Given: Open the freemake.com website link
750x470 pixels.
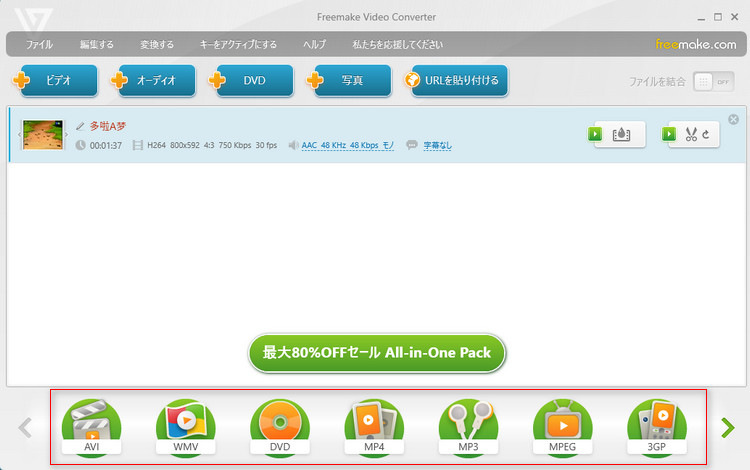Looking at the screenshot, I should [x=696, y=45].
